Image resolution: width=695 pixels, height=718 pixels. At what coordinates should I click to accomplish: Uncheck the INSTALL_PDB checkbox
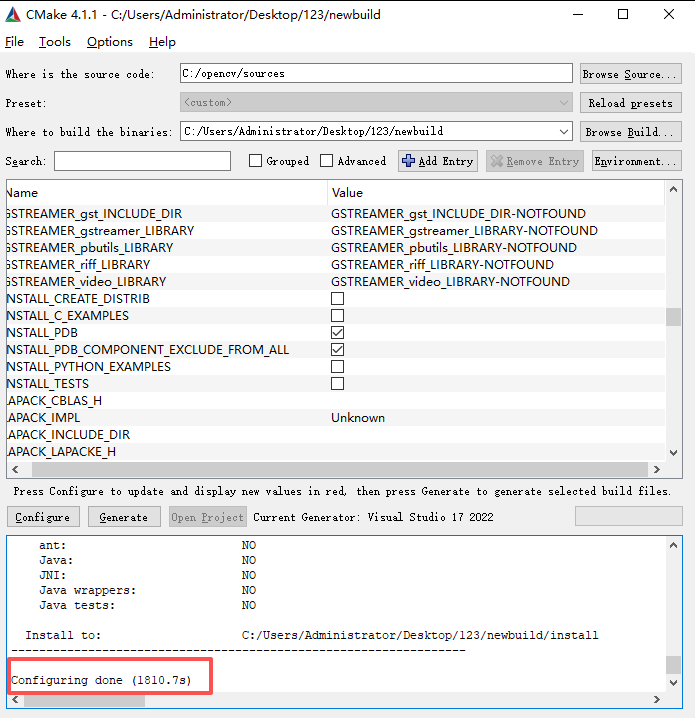pyautogui.click(x=337, y=332)
